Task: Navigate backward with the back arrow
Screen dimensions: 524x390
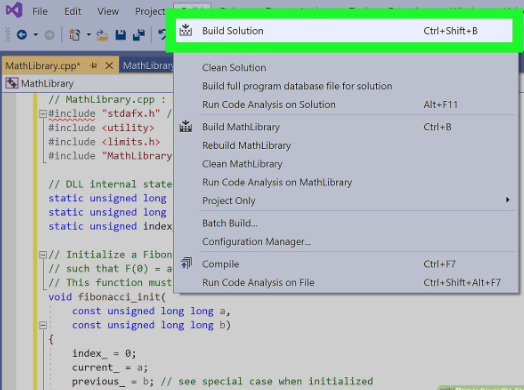Action: tap(22, 34)
